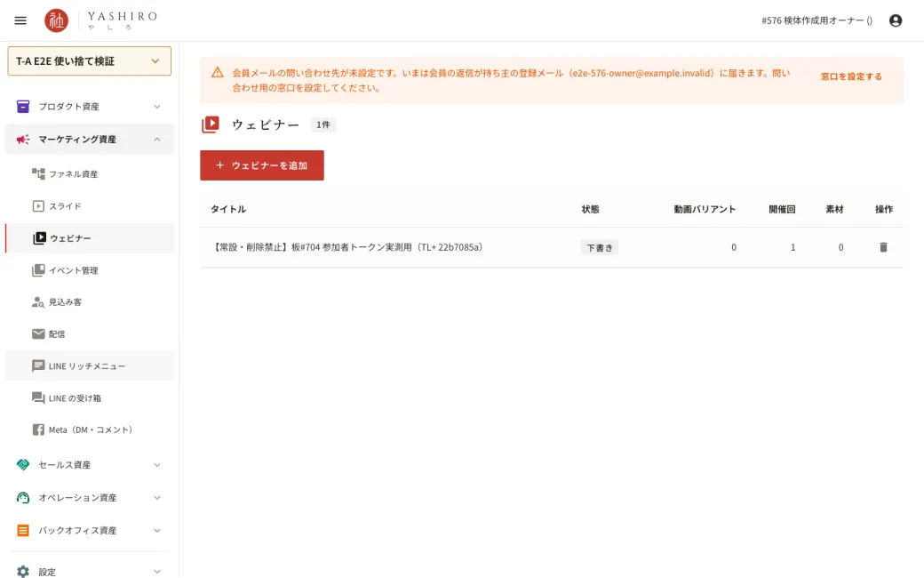The height and width of the screenshot is (578, 924).
Task: Click the 開催回 value 1 in the row
Action: 793,247
